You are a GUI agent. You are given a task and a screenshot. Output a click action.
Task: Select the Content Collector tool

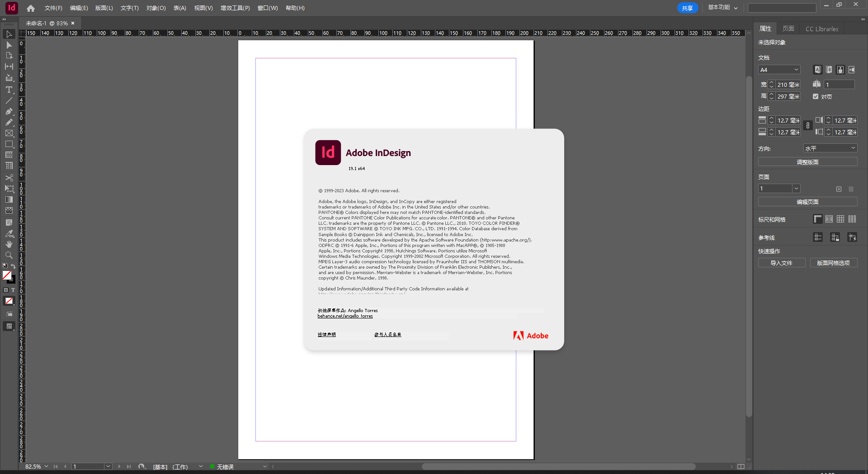(9, 78)
